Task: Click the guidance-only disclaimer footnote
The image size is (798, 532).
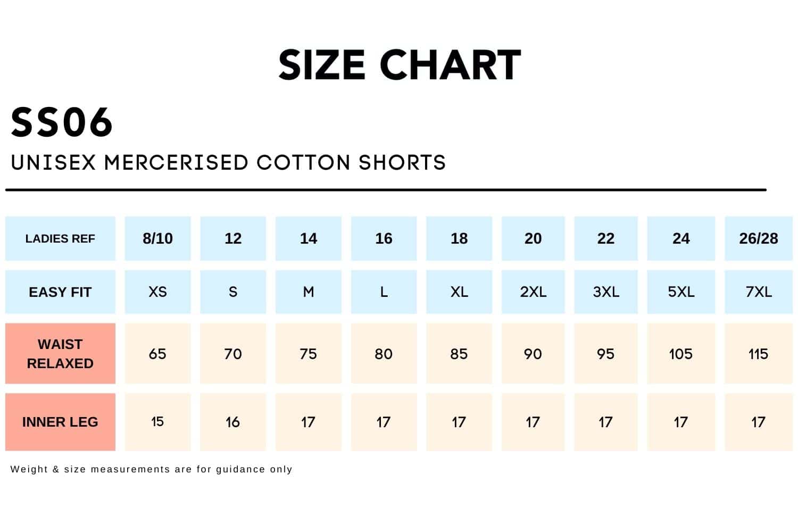Action: coord(152,469)
